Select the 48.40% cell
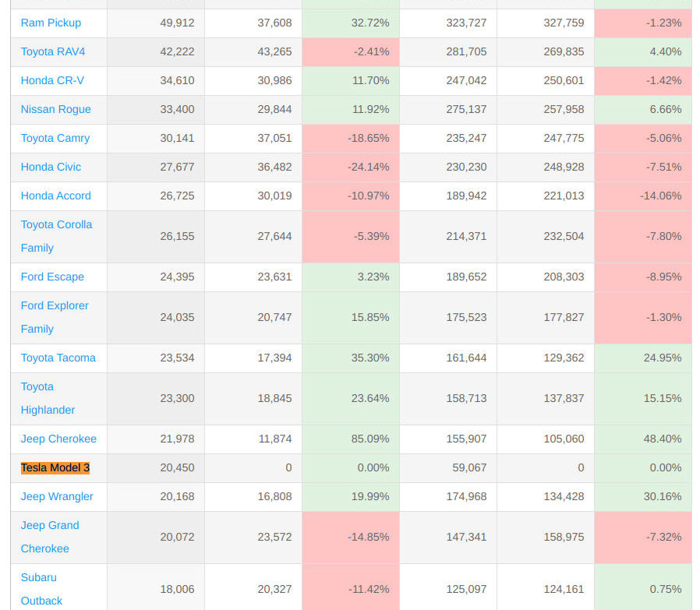 point(643,439)
